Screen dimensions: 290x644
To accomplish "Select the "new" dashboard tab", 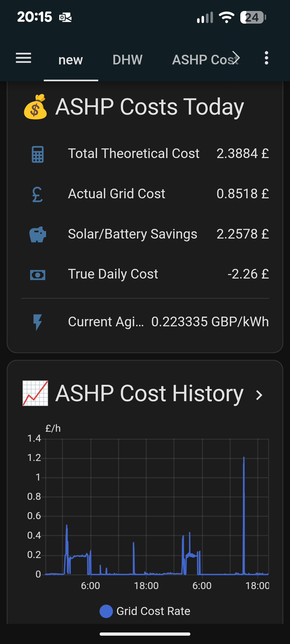I will [x=71, y=60].
